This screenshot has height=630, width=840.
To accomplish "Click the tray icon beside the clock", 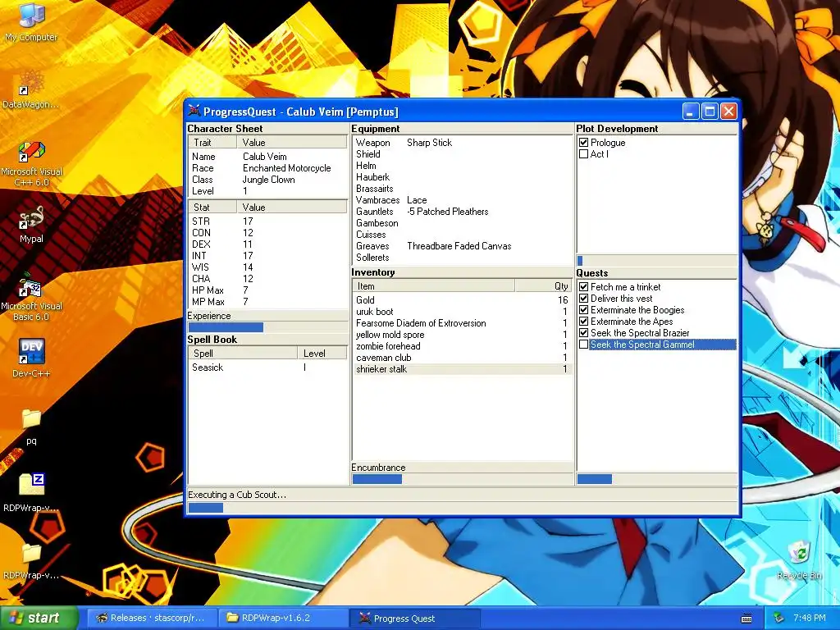I will coord(779,619).
